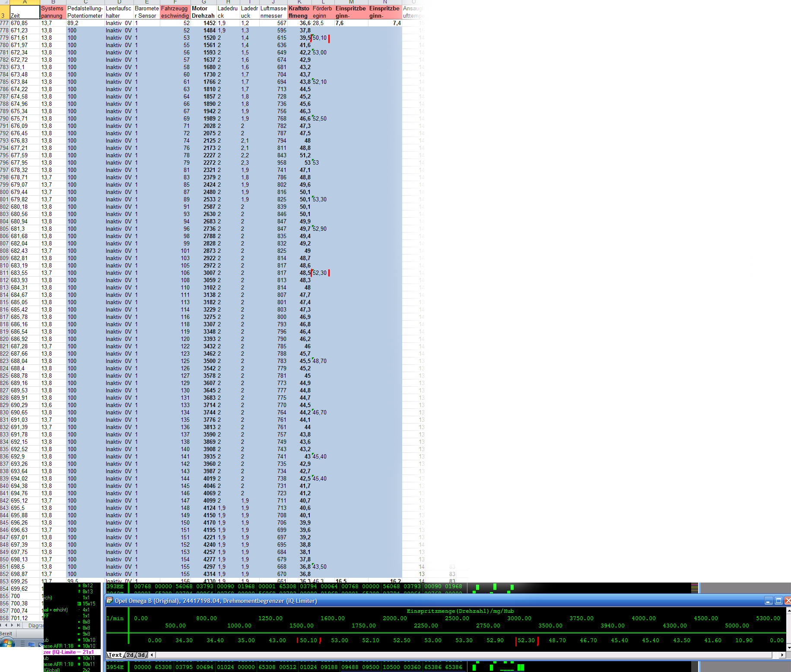Click the 48.70 value in IQ-Limiter map
This screenshot has width=791, height=672.
tap(557, 640)
